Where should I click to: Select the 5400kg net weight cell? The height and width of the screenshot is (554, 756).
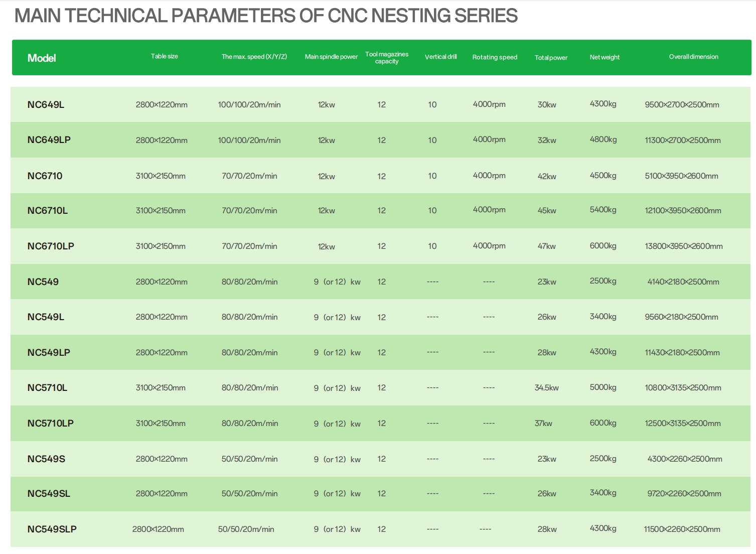click(x=603, y=210)
